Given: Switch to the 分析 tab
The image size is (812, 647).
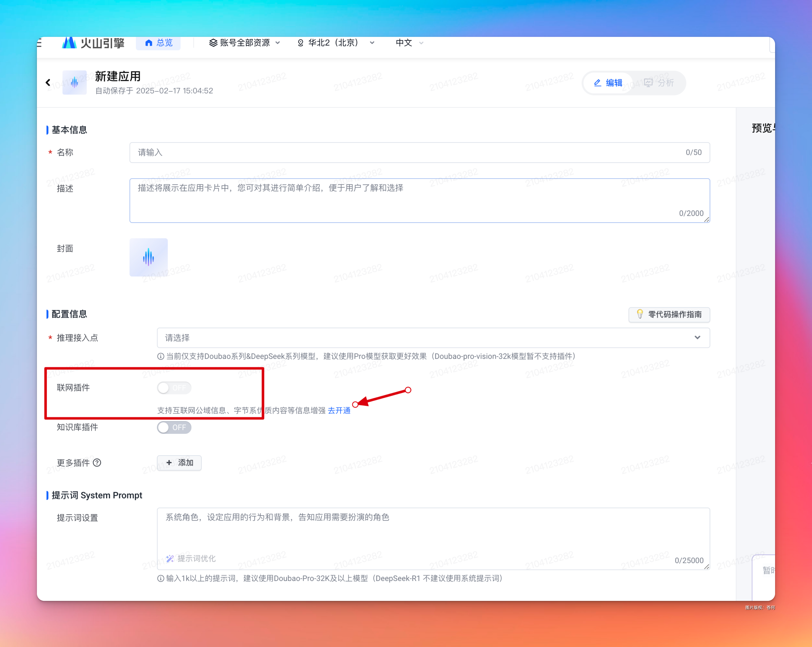Looking at the screenshot, I should pos(659,83).
